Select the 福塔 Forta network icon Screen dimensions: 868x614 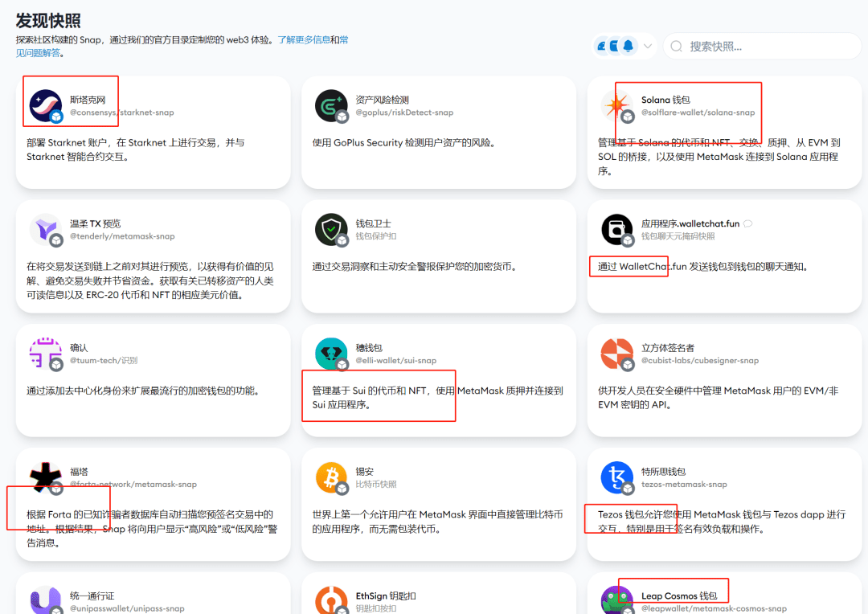pyautogui.click(x=46, y=477)
